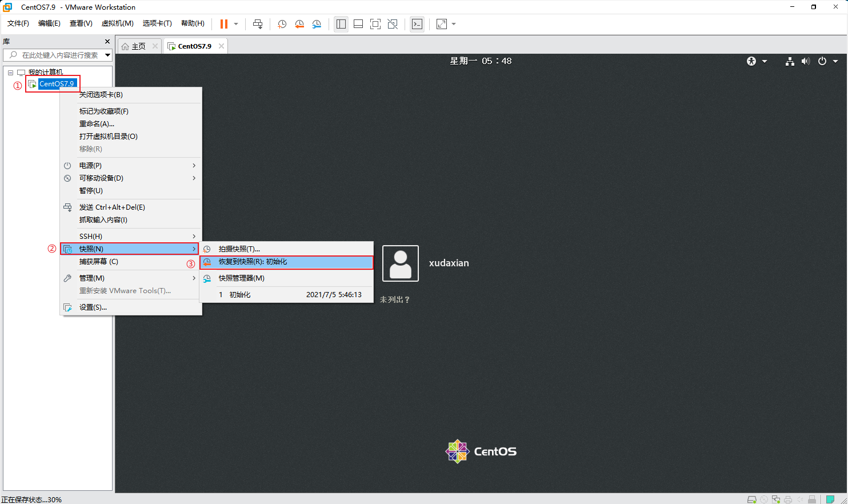Close the 主页 tab

[155, 46]
